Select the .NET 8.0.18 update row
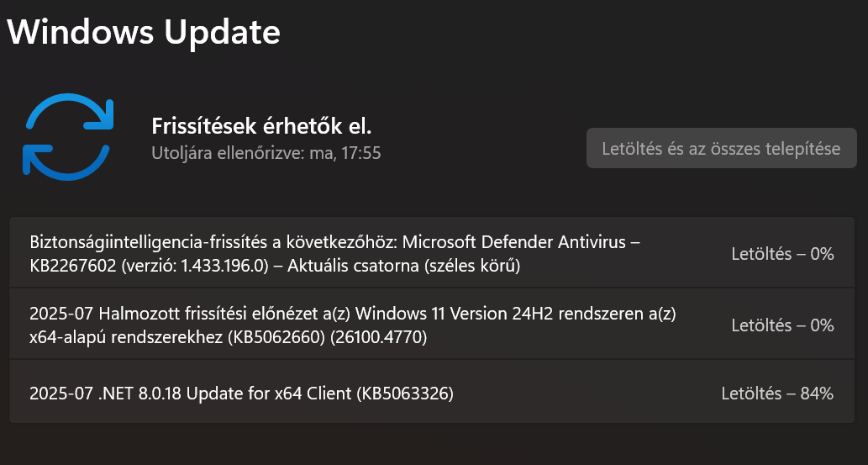Image resolution: width=868 pixels, height=465 pixels. [336, 393]
